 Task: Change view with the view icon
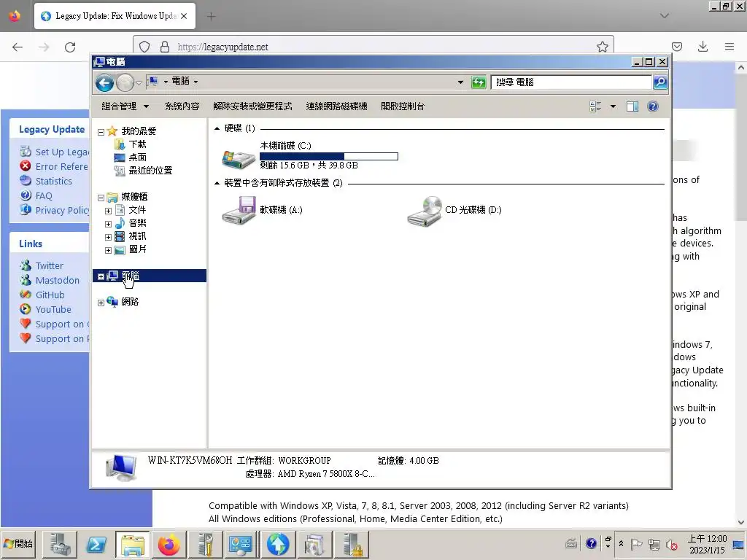pyautogui.click(x=595, y=106)
